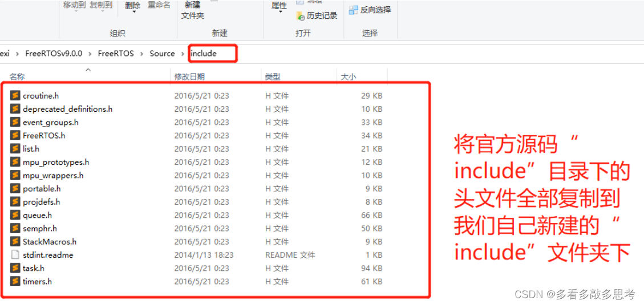Click the list.h file icon
The image size is (644, 305).
coord(15,149)
